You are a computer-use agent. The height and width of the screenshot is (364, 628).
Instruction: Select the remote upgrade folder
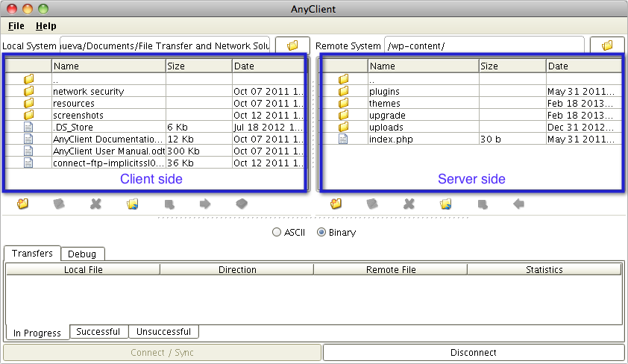(471, 115)
